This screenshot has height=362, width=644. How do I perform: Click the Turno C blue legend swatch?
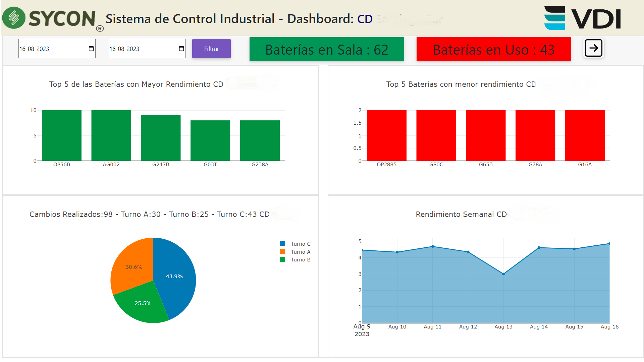click(x=283, y=244)
